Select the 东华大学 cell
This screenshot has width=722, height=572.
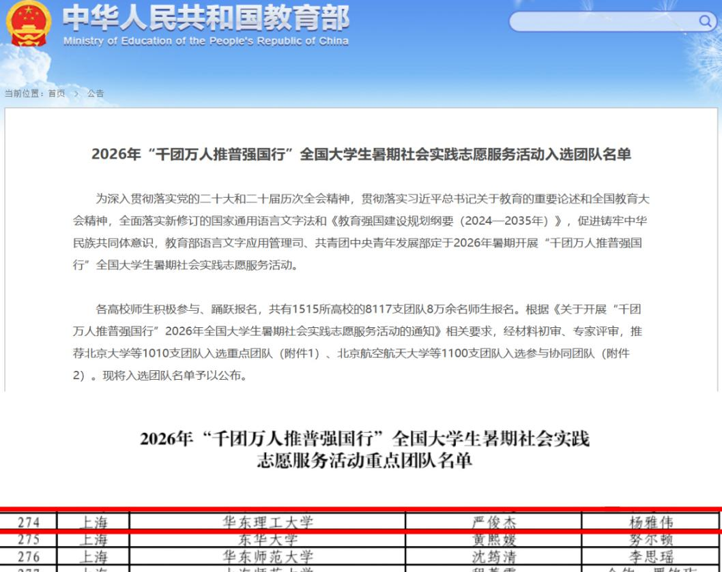pos(268,539)
